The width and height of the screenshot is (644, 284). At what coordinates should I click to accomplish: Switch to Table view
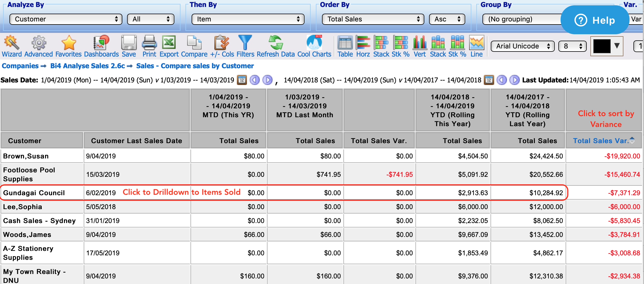[345, 46]
